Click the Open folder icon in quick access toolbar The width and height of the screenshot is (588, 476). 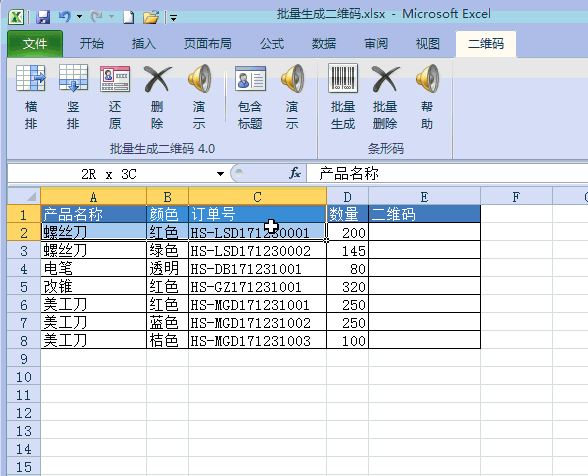pyautogui.click(x=151, y=17)
